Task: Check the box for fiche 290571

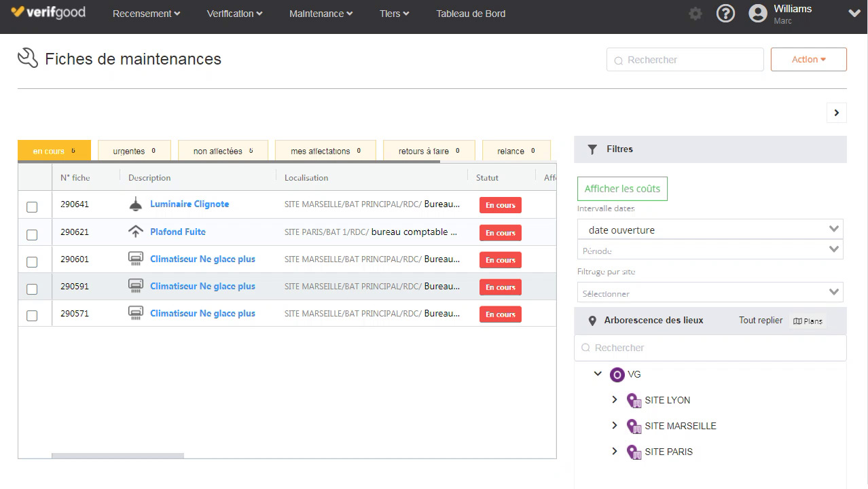Action: point(32,316)
